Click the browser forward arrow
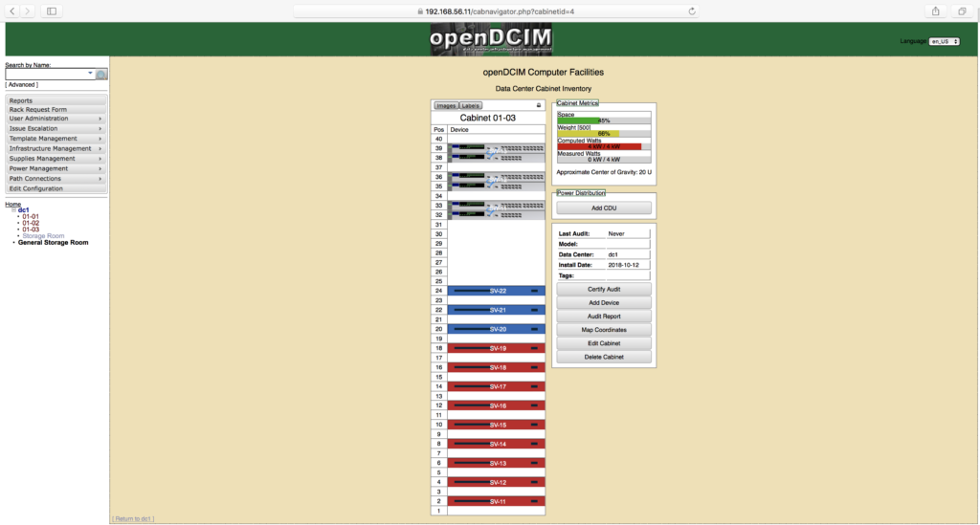Image resolution: width=980 pixels, height=525 pixels. click(27, 11)
